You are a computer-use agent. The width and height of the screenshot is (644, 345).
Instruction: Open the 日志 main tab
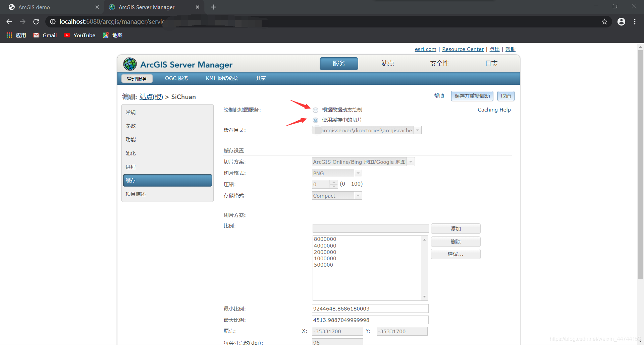pos(491,64)
